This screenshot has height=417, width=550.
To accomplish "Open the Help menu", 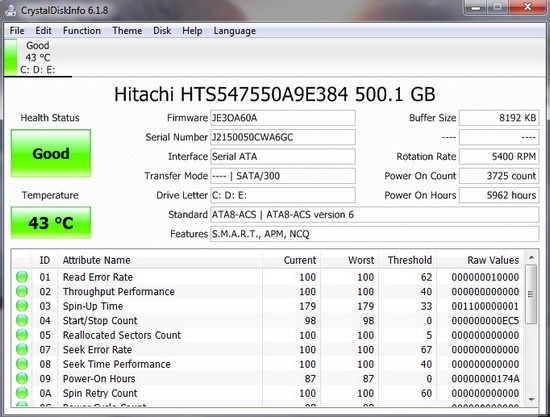I will tap(192, 31).
